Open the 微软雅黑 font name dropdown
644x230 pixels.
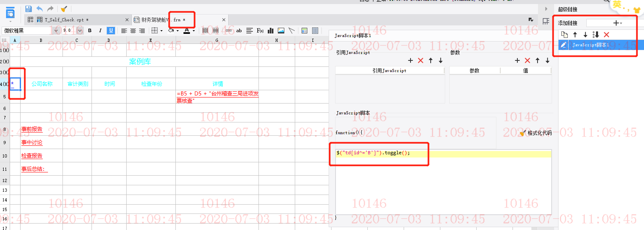tap(56, 31)
